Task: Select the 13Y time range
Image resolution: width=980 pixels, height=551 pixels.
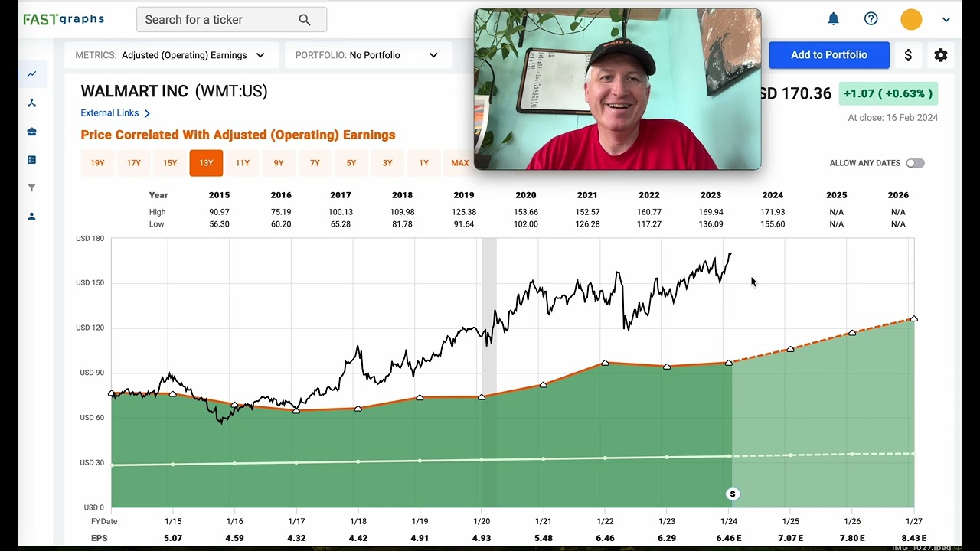Action: pos(206,163)
